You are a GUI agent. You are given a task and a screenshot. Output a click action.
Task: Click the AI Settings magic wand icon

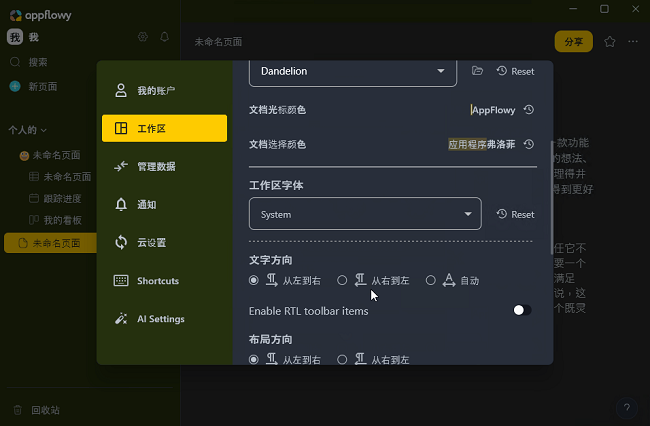[x=121, y=319]
